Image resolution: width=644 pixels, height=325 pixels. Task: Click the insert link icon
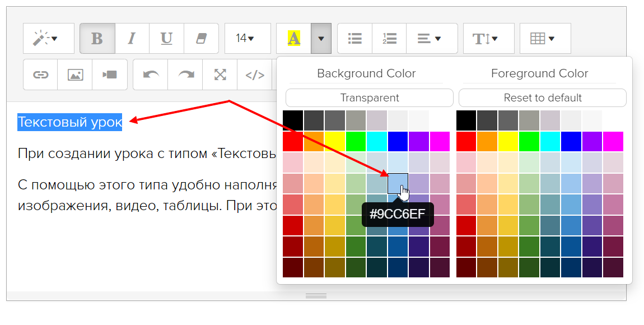pos(40,75)
